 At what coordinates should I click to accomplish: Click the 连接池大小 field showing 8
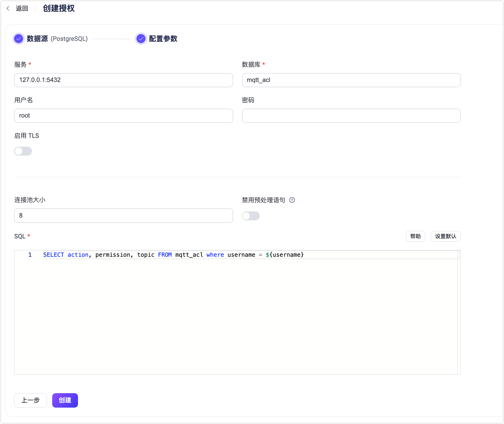click(x=123, y=216)
